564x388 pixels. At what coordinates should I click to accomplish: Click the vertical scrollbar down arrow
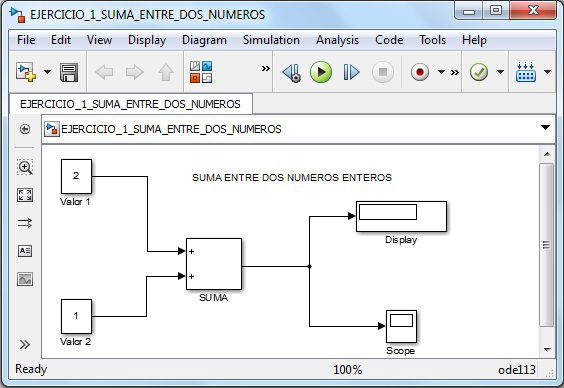(x=547, y=350)
